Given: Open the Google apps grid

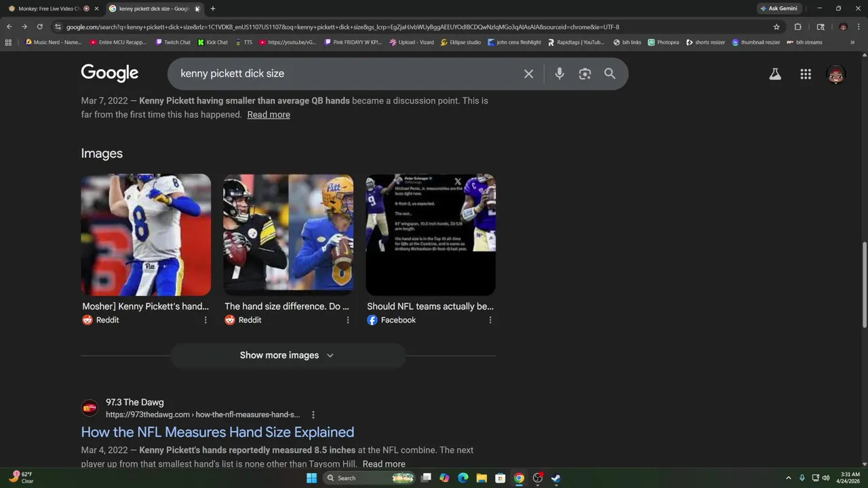Looking at the screenshot, I should [x=806, y=75].
